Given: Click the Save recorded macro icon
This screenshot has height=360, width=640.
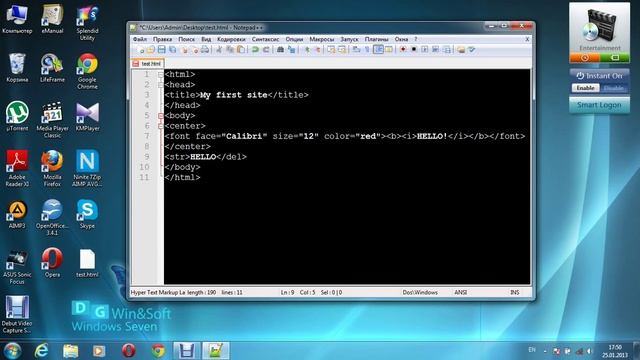Looking at the screenshot, I should click(447, 50).
